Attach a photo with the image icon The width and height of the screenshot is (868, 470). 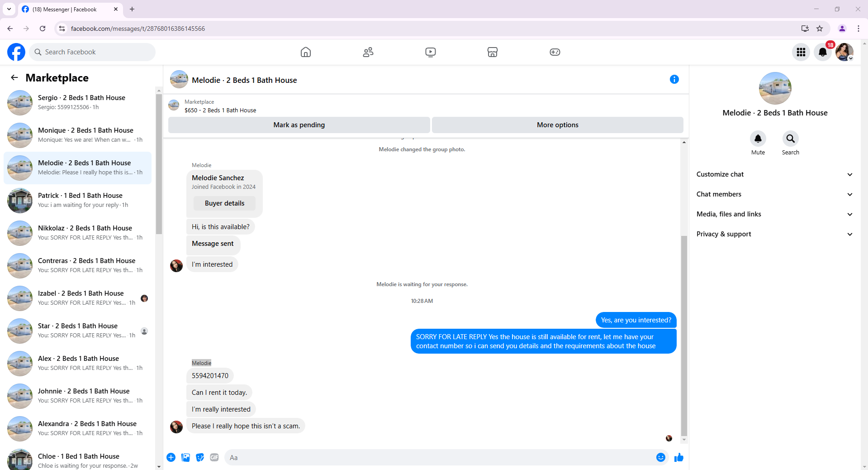pyautogui.click(x=185, y=457)
